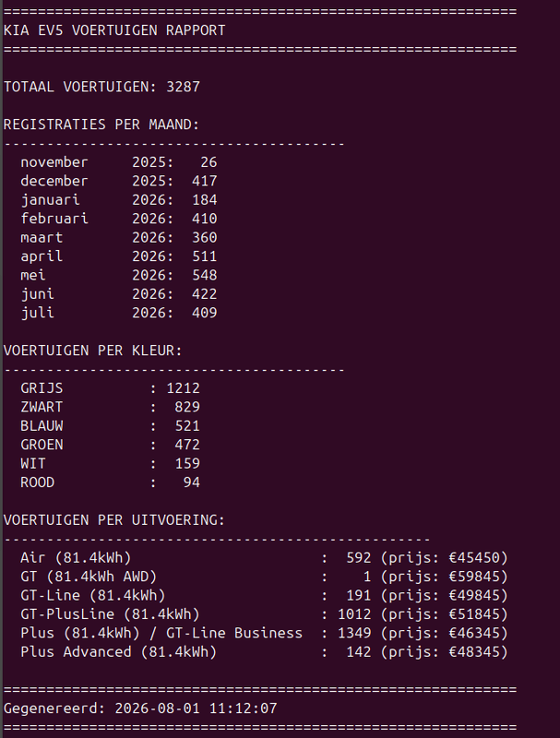
Task: Select the 'KIA EV5 VOERTUIGEN RAPPORT' title
Action: (x=114, y=30)
